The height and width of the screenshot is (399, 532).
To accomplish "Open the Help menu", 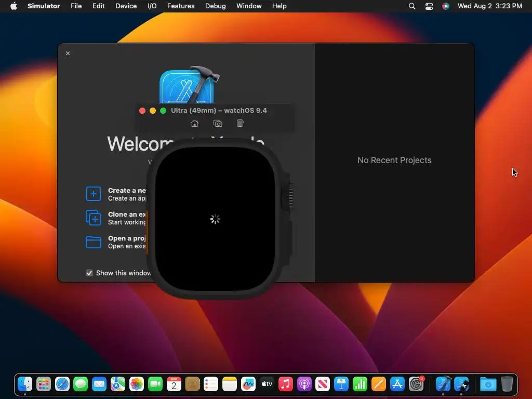I will [x=279, y=6].
